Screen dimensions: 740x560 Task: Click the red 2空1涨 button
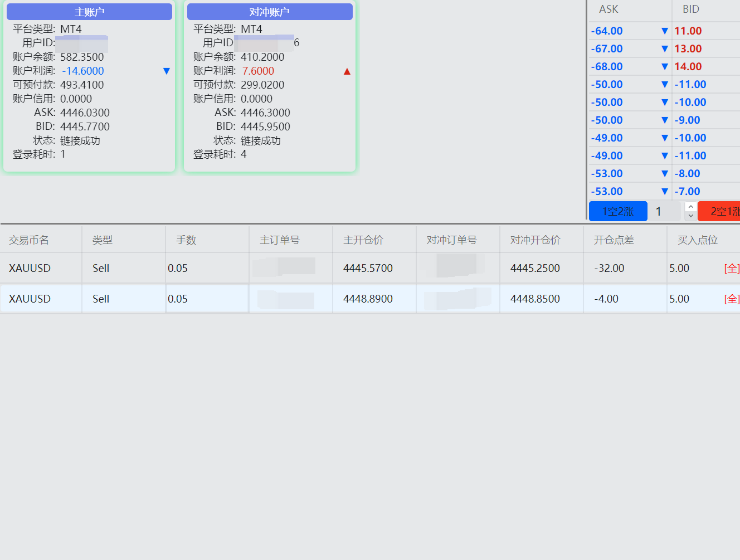719,211
